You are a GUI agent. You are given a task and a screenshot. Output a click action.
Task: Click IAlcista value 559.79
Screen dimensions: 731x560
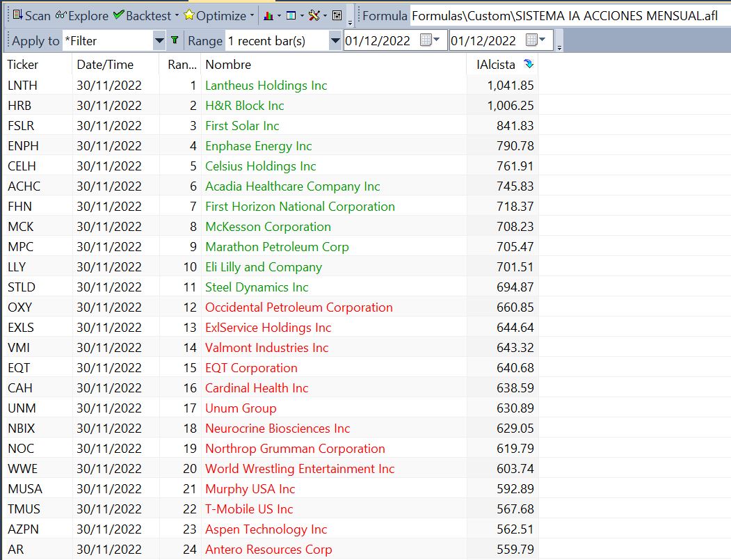pyautogui.click(x=515, y=550)
